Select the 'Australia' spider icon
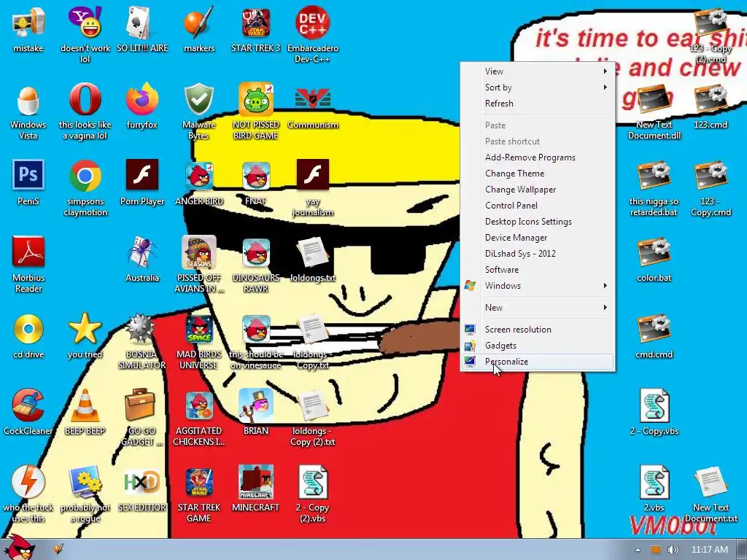 142,252
